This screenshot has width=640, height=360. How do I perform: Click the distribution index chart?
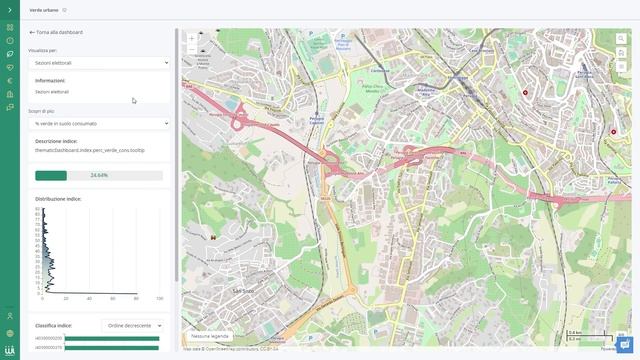click(99, 254)
